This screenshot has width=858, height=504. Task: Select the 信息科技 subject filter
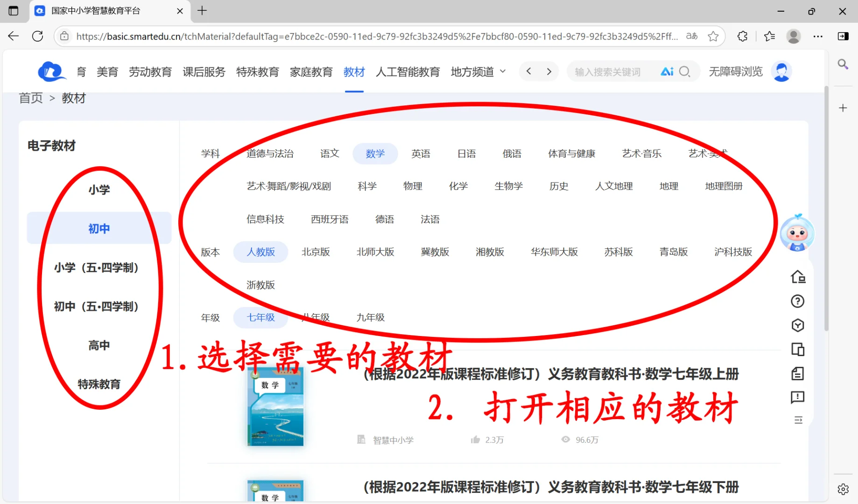point(265,219)
